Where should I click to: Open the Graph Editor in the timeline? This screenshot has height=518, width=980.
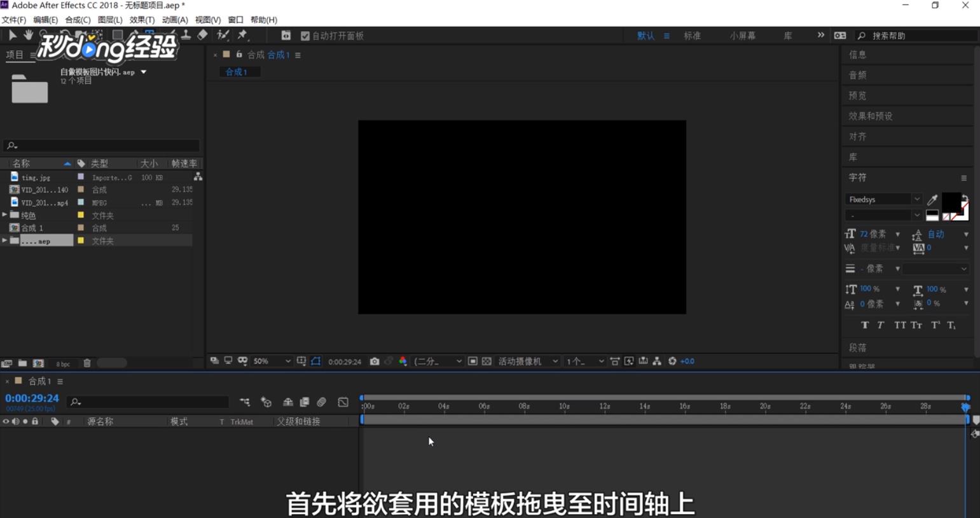343,402
